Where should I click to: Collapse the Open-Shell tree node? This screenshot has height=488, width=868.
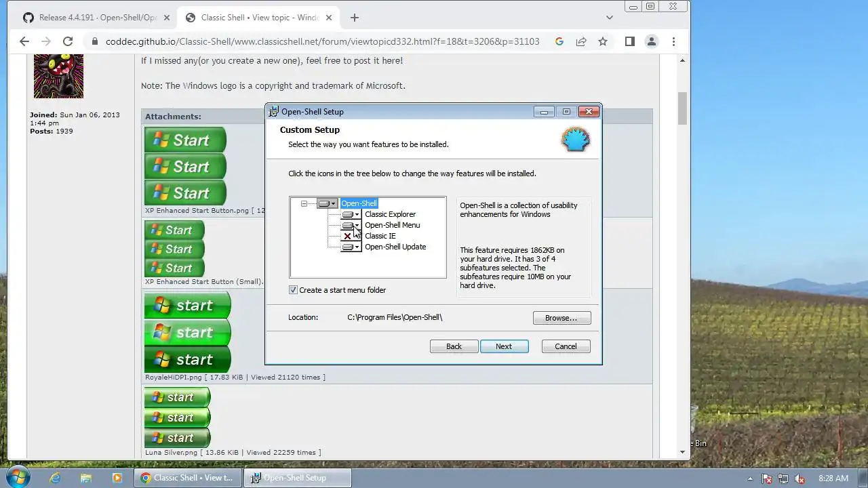pos(304,203)
